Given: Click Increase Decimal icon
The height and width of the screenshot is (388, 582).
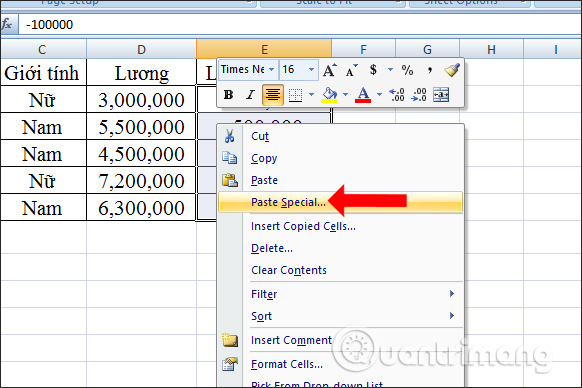Looking at the screenshot, I should point(397,95).
